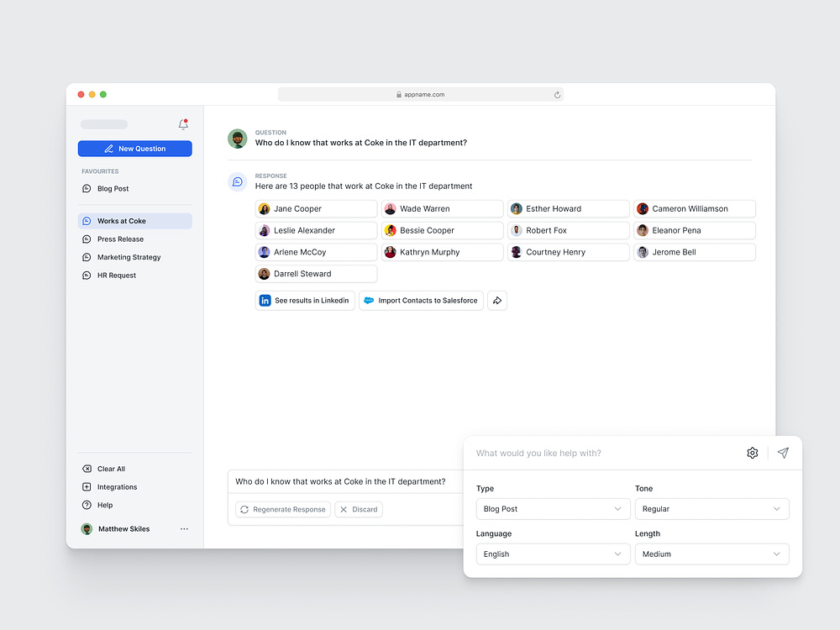Image resolution: width=840 pixels, height=630 pixels.
Task: Reload the page in address bar
Action: [x=557, y=95]
